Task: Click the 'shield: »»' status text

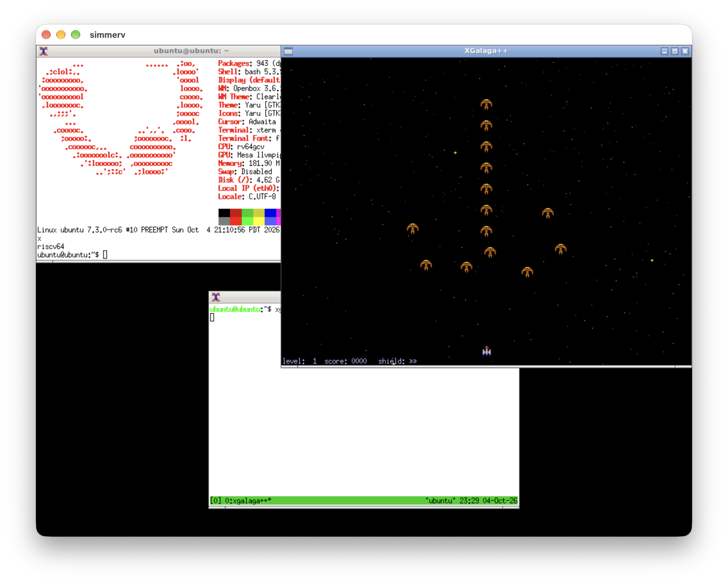Action: [397, 361]
